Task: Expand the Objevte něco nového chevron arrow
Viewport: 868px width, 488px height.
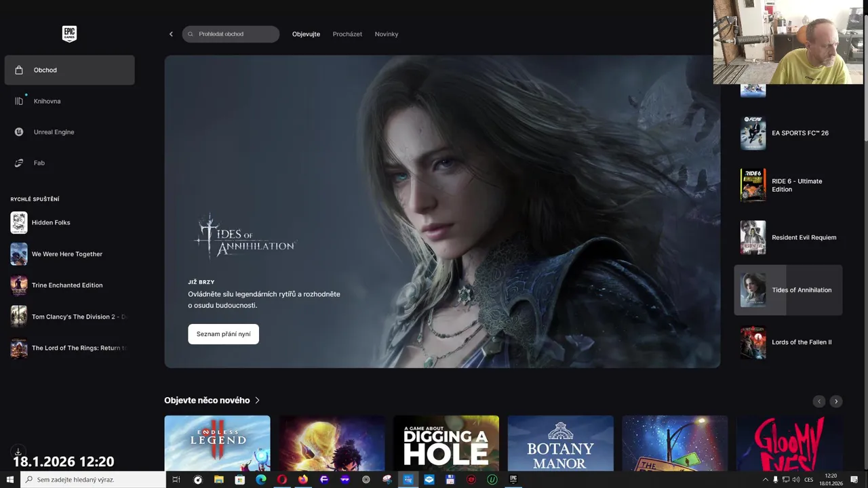Action: click(258, 401)
